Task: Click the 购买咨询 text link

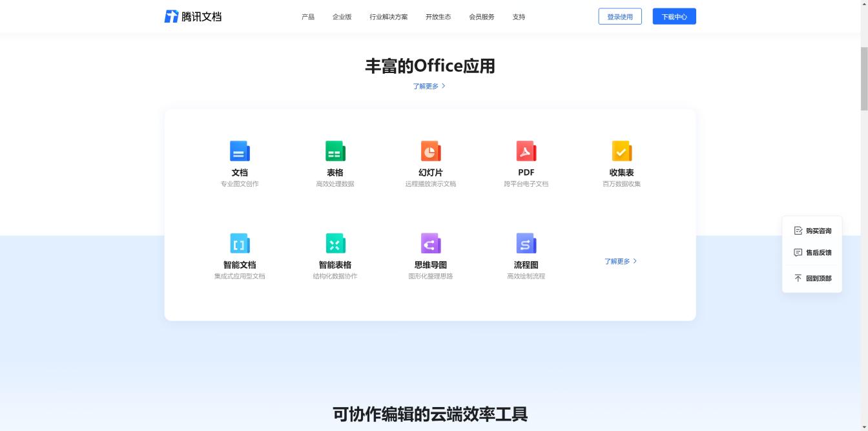Action: tap(819, 231)
